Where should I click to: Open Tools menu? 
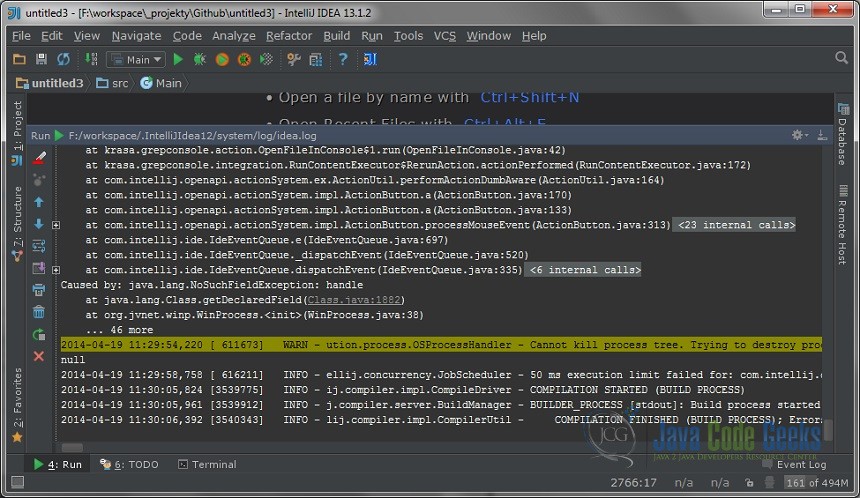pyautogui.click(x=408, y=36)
